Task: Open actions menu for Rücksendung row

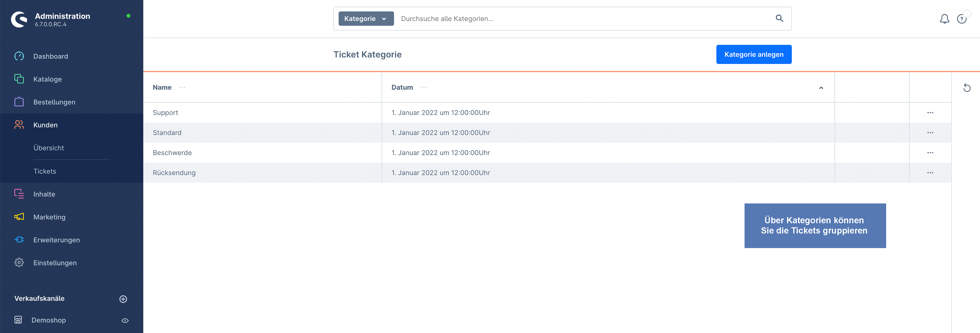Action: tap(930, 172)
